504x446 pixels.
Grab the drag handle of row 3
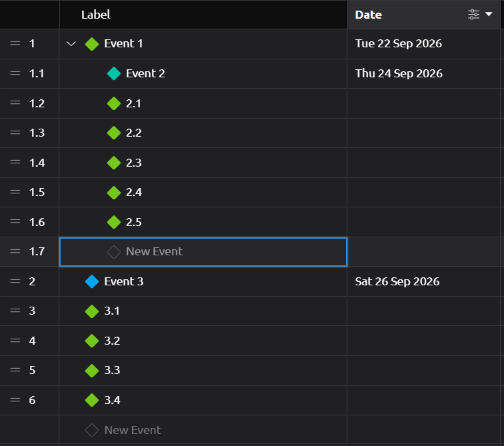(x=15, y=311)
